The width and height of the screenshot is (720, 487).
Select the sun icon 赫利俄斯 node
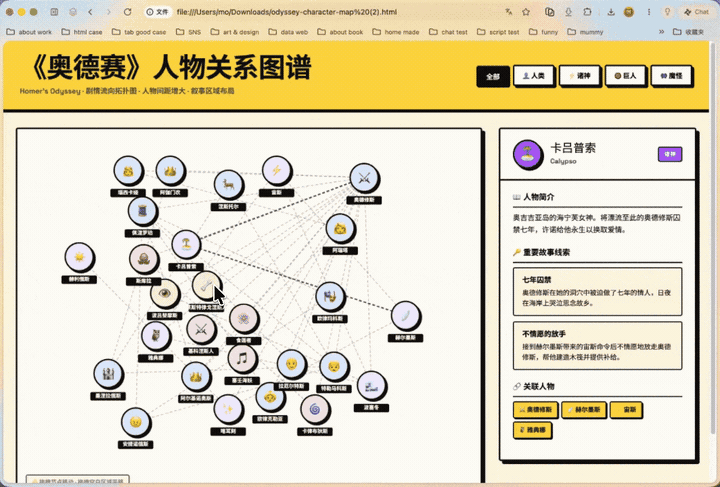coord(79,257)
